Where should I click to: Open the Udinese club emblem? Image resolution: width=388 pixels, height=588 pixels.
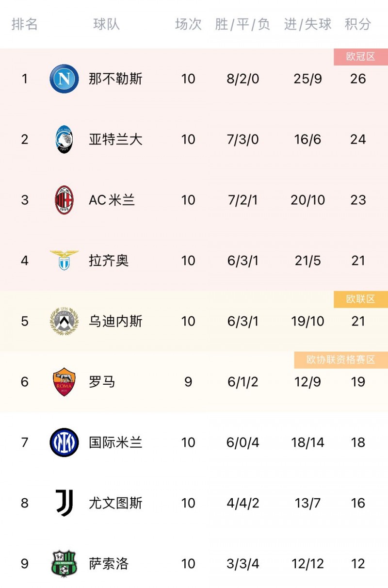coord(64,321)
